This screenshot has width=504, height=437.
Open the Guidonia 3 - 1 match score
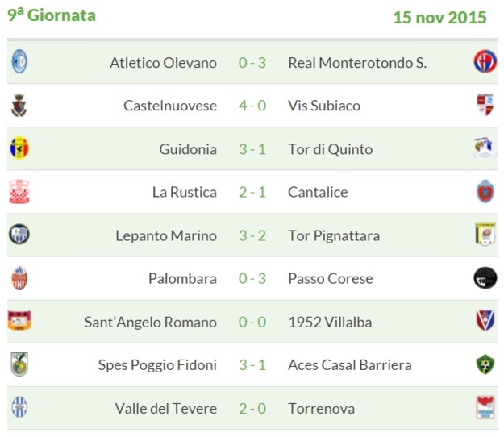point(252,149)
